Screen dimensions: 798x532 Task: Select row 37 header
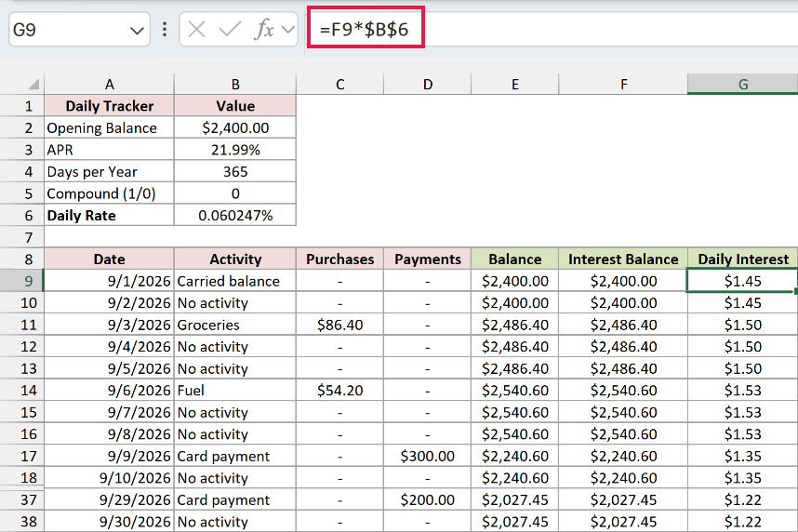(x=22, y=500)
